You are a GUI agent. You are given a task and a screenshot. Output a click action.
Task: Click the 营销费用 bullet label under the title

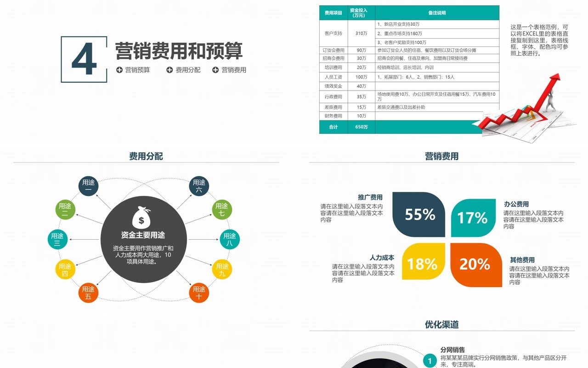234,70
